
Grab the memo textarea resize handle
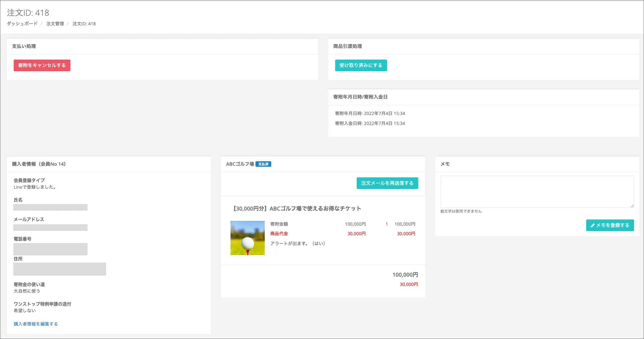[x=632, y=206]
